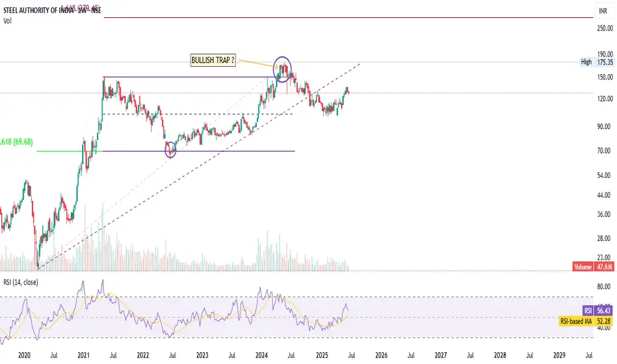Click the 2029 time axis label
This screenshot has height=364, width=617.
pyautogui.click(x=559, y=355)
